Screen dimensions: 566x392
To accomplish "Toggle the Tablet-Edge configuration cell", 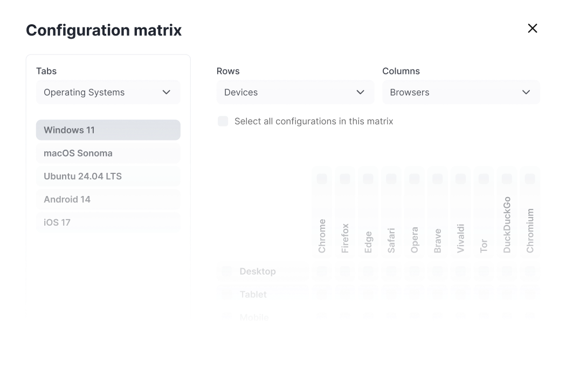I will 368,294.
